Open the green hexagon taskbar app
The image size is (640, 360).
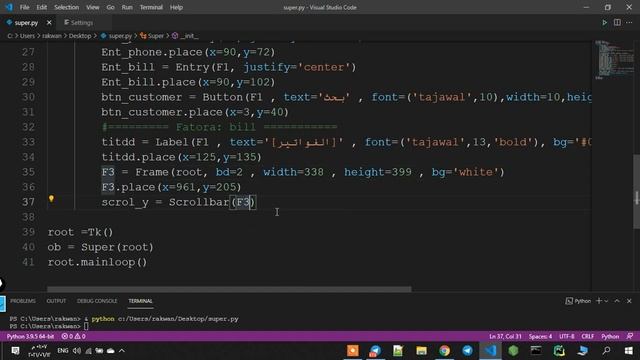click(513, 351)
